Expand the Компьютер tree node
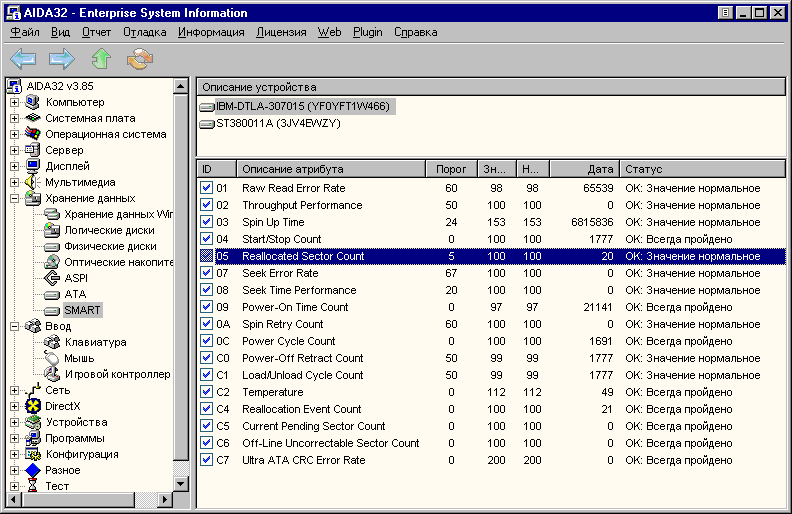The height and width of the screenshot is (514, 792). tap(14, 102)
